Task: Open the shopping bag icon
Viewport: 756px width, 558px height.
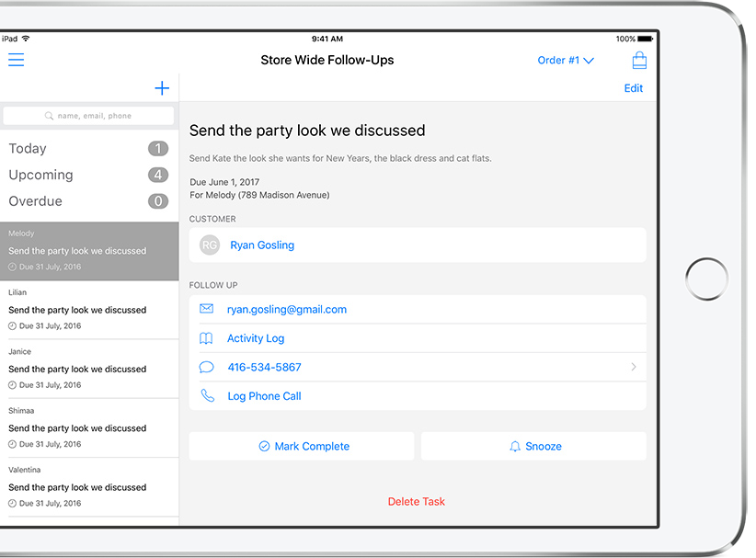Action: click(639, 61)
